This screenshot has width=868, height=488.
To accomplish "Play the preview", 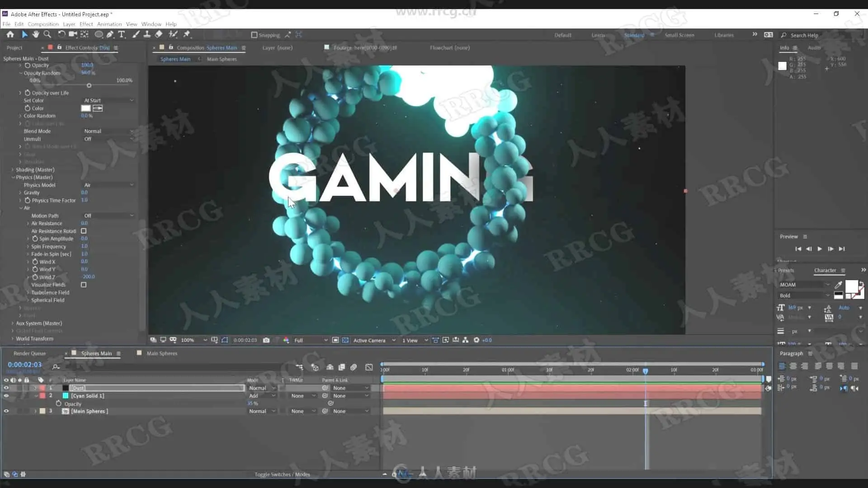I will pos(820,249).
